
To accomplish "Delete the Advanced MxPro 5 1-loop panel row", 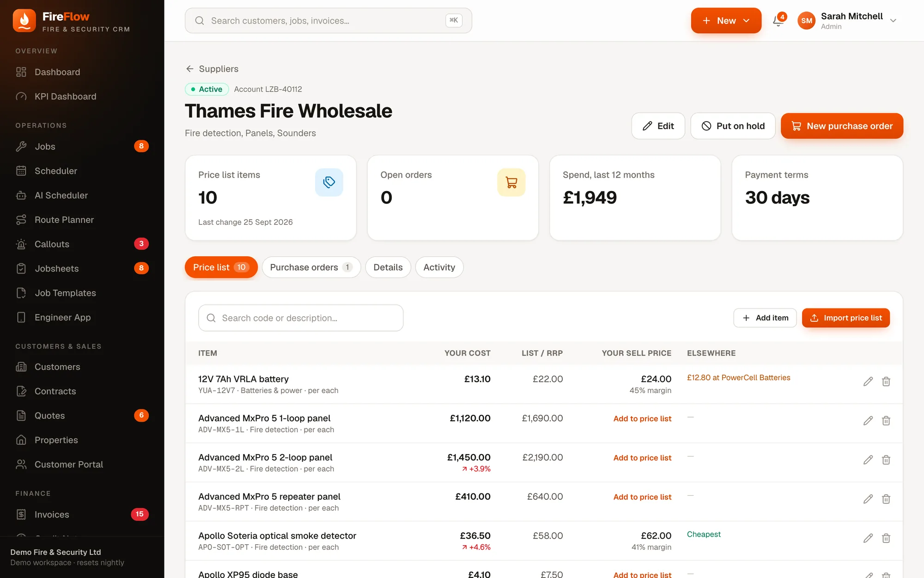I will 886,421.
